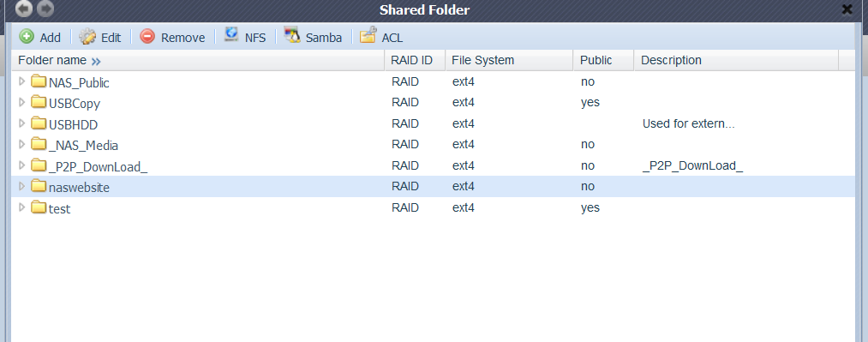
Task: Click the Description column header
Action: 736,60
